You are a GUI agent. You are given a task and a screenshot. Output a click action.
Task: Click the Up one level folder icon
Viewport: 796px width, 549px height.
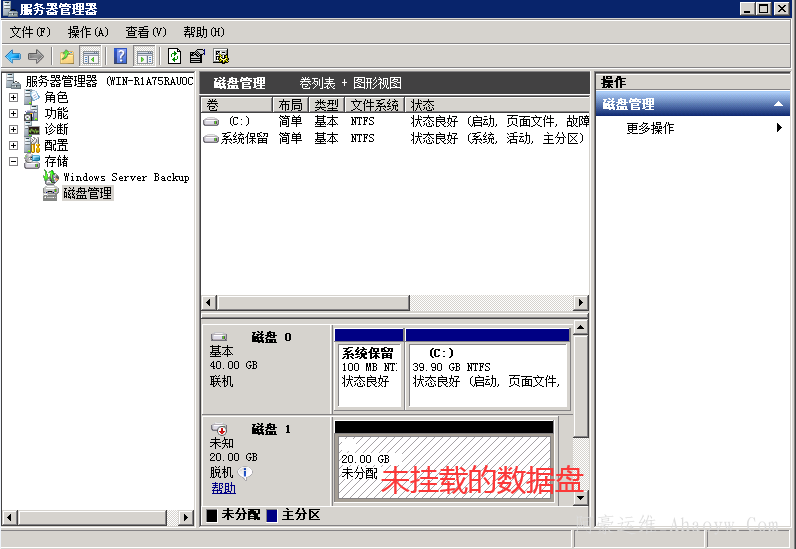(67, 56)
